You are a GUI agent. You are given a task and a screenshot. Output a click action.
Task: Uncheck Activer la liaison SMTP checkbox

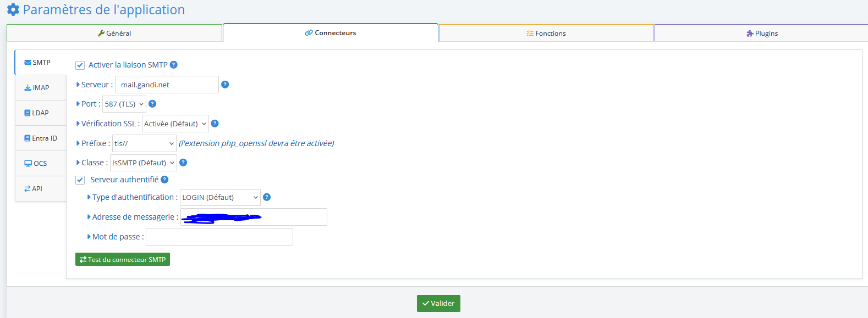80,65
